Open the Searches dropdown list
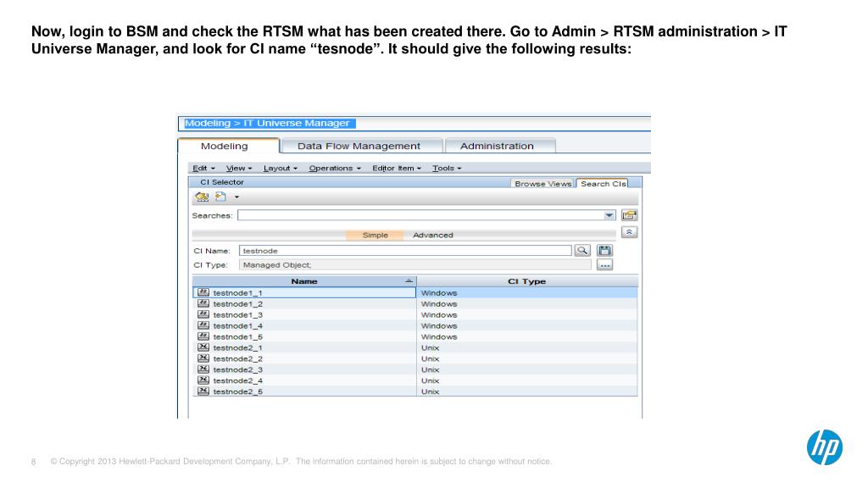Image resolution: width=868 pixels, height=488 pixels. tap(609, 215)
